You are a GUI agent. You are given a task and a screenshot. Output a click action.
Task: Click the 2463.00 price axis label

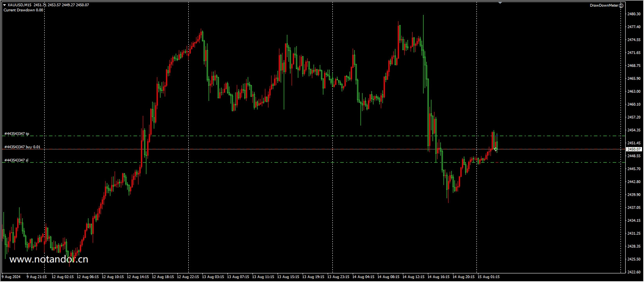click(634, 92)
